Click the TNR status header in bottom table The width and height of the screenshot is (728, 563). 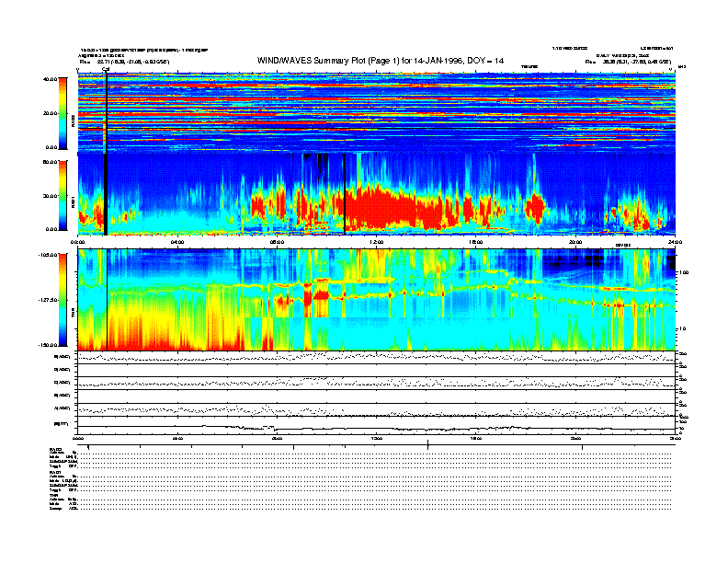(x=54, y=496)
